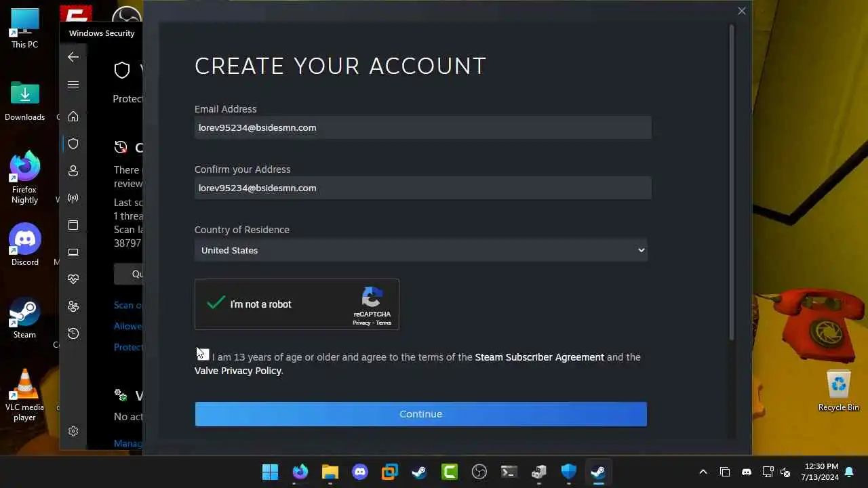Go back with Windows Security back arrow

73,57
